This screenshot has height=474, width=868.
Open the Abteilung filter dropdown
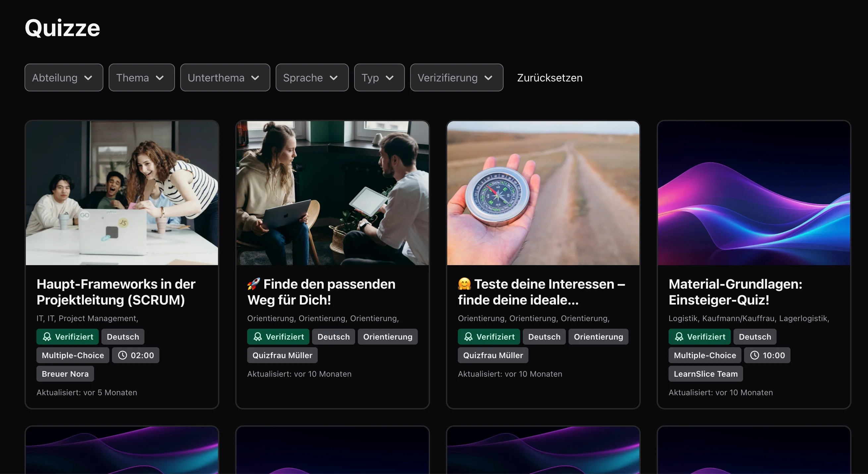pos(64,77)
